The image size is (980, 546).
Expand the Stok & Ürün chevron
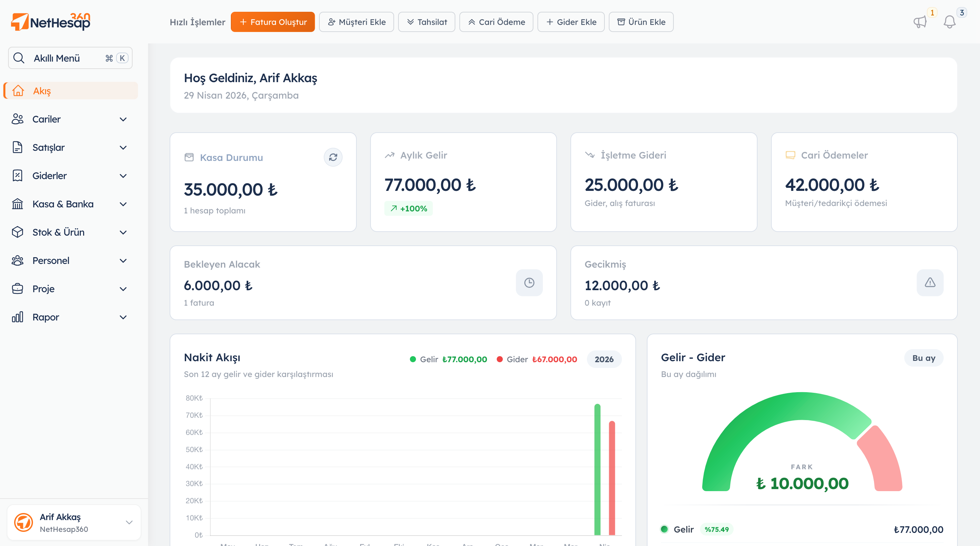pyautogui.click(x=123, y=232)
